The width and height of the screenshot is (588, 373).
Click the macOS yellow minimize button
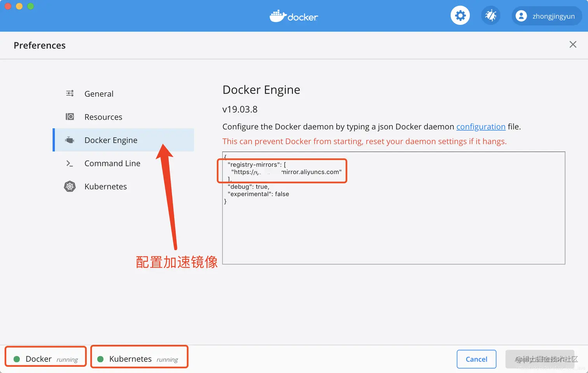tap(19, 6)
